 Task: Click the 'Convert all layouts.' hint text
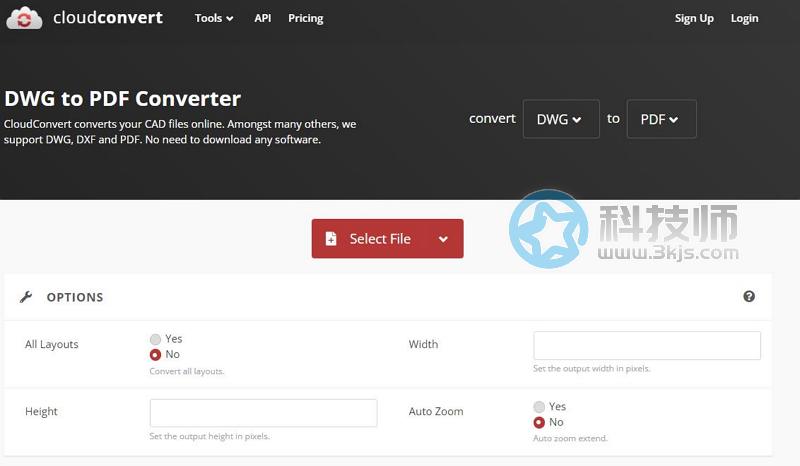[187, 371]
